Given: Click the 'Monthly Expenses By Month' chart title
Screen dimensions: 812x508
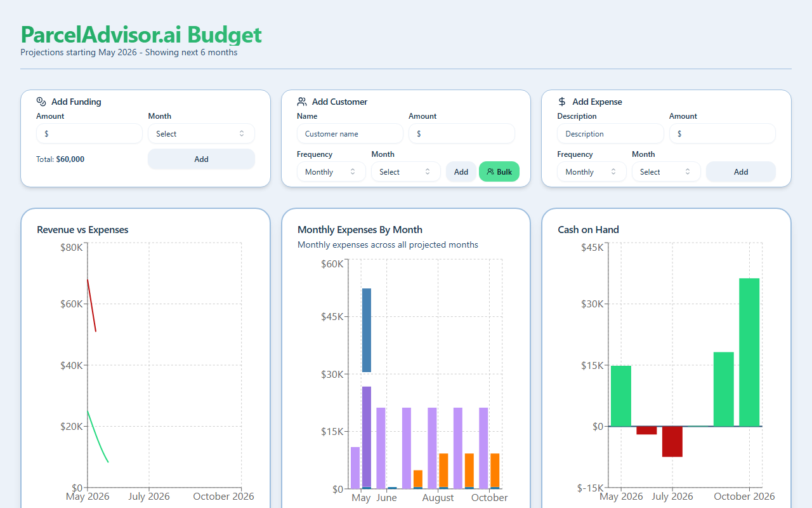Looking at the screenshot, I should pyautogui.click(x=360, y=230).
